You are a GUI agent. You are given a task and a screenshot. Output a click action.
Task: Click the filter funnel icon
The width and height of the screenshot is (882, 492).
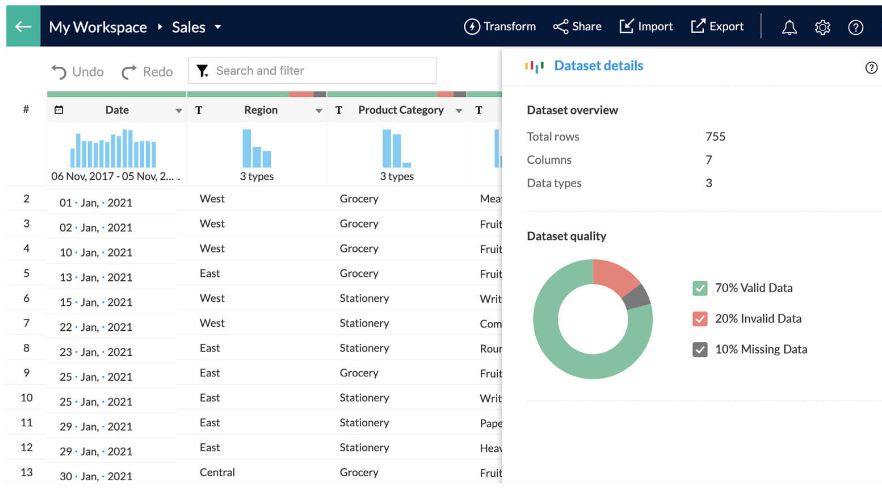point(202,71)
